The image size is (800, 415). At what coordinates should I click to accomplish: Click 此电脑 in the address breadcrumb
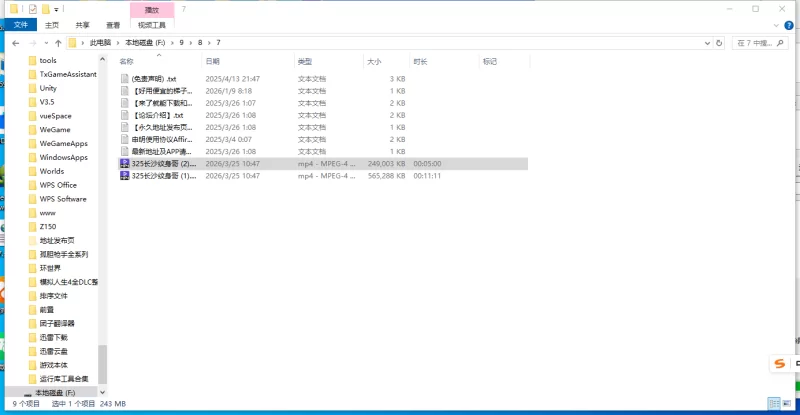[x=100, y=43]
